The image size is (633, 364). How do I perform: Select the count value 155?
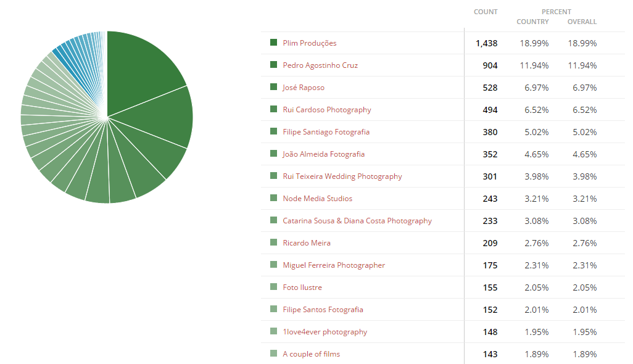click(490, 287)
